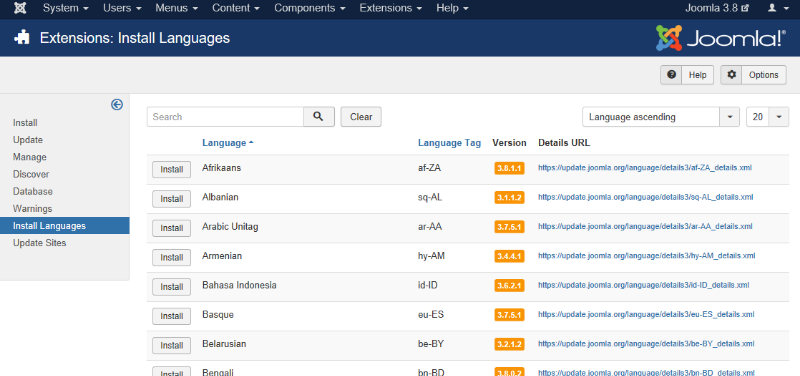This screenshot has width=800, height=376.
Task: Click the puzzle piece Extensions icon
Action: pos(22,38)
